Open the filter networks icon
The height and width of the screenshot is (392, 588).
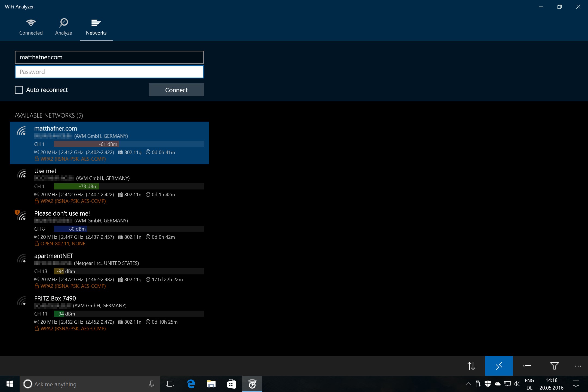[555, 366]
